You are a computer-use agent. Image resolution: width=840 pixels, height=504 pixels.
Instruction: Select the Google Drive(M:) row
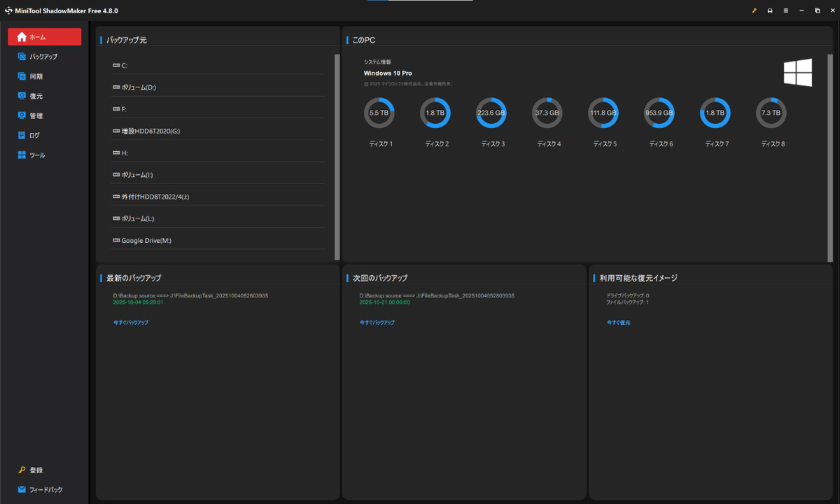point(218,240)
